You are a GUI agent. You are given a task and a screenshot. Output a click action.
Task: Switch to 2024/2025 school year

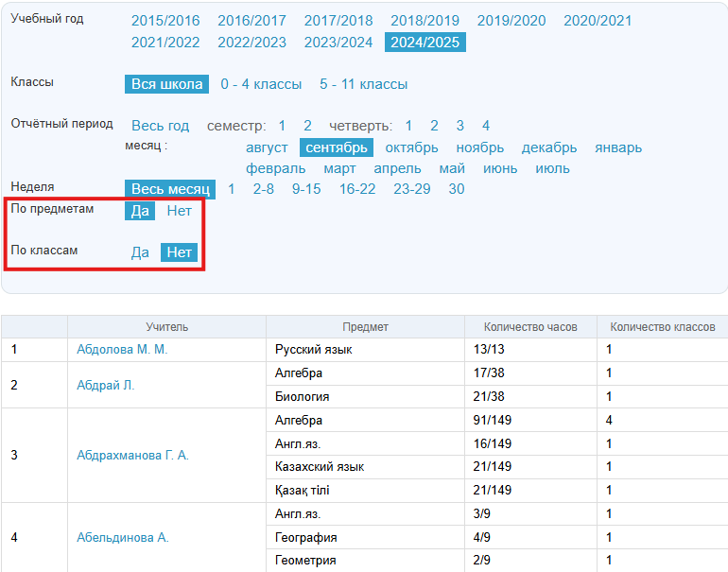[425, 42]
